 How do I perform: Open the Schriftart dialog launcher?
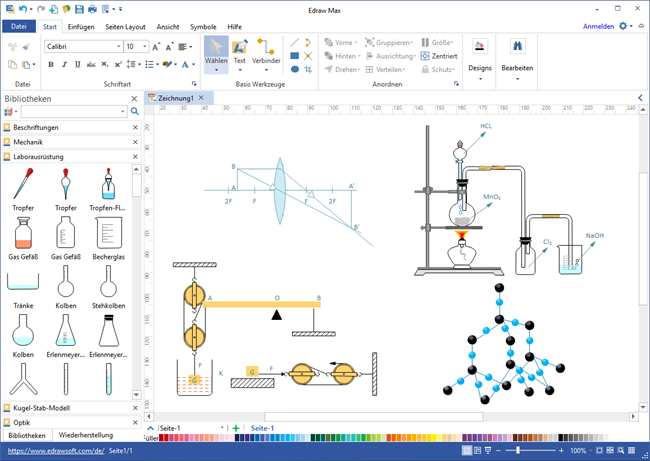click(x=194, y=84)
